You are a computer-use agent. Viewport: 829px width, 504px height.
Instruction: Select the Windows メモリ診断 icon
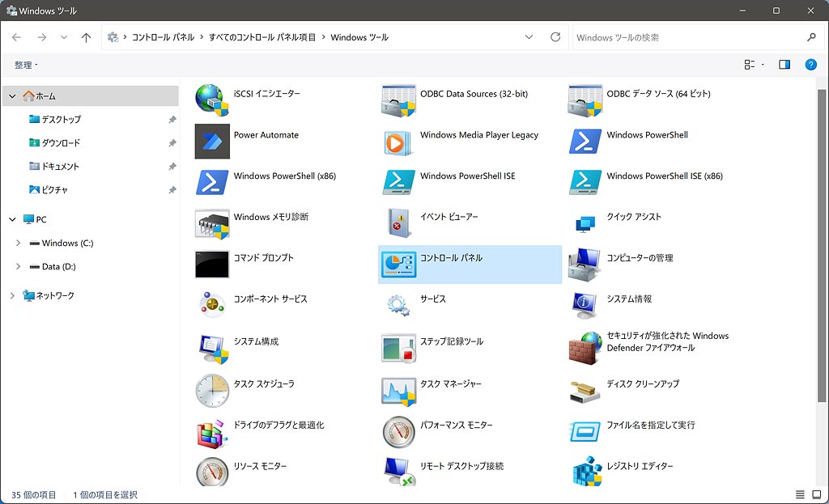pyautogui.click(x=212, y=223)
